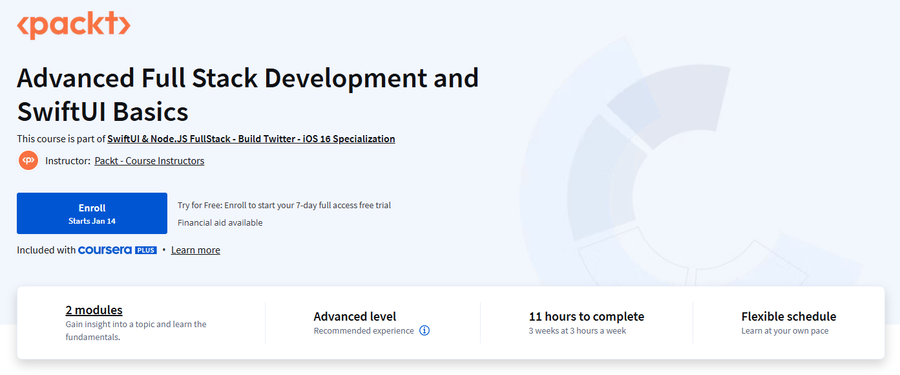The width and height of the screenshot is (900, 375).
Task: Click 'This course is part of' text
Action: click(61, 138)
